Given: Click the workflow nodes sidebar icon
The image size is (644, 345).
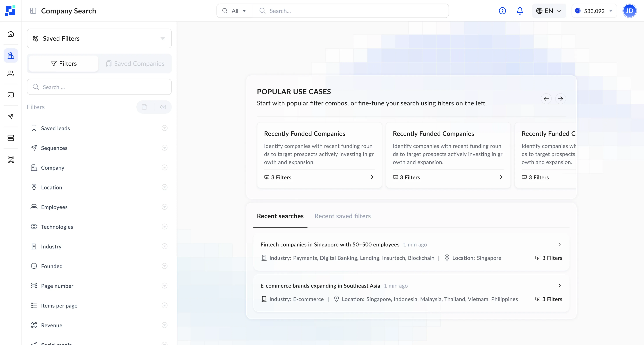Looking at the screenshot, I should tap(11, 160).
